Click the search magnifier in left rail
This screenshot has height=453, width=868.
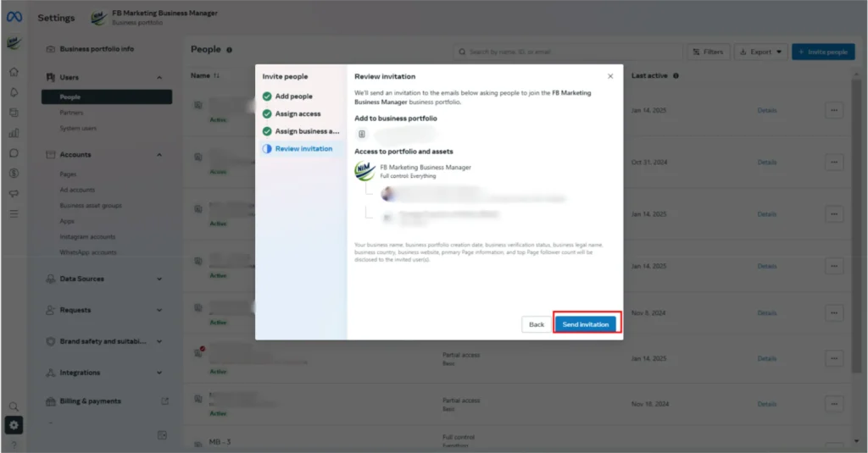(14, 406)
